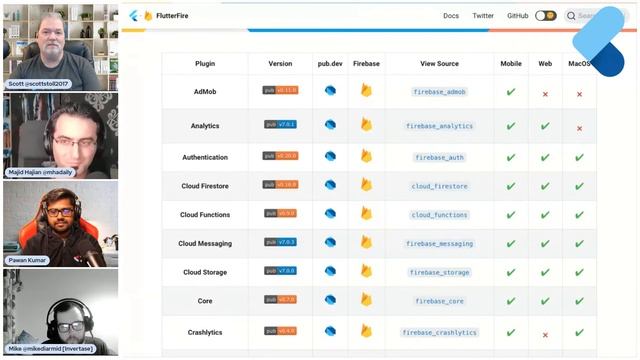Select Pawan Kumar's video feed thumbnail

[60, 224]
